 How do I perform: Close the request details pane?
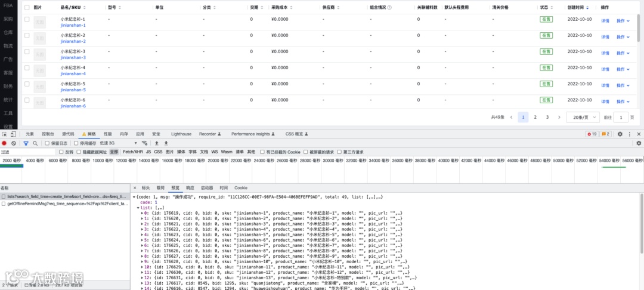135,188
